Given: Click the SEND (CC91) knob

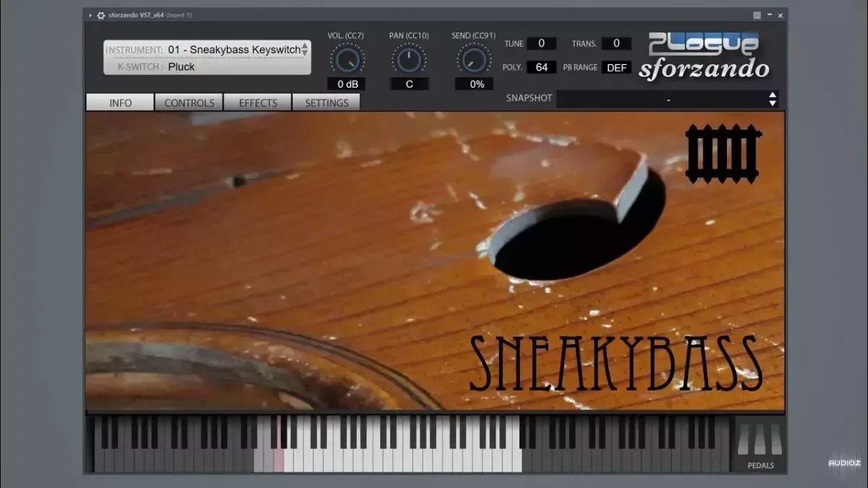Looking at the screenshot, I should [474, 59].
